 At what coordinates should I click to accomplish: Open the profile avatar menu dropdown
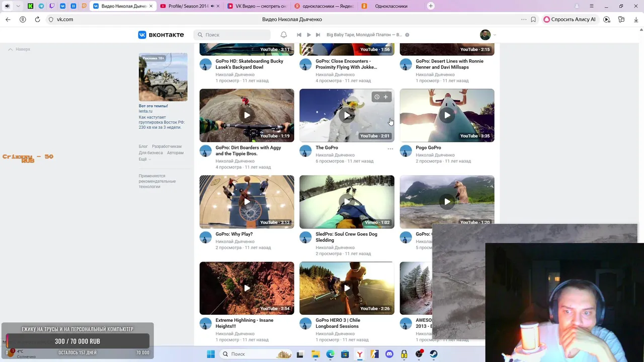click(x=488, y=35)
